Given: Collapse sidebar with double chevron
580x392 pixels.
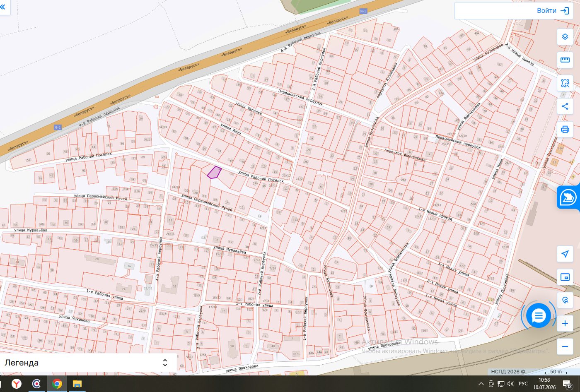Looking at the screenshot, I should [x=3, y=7].
